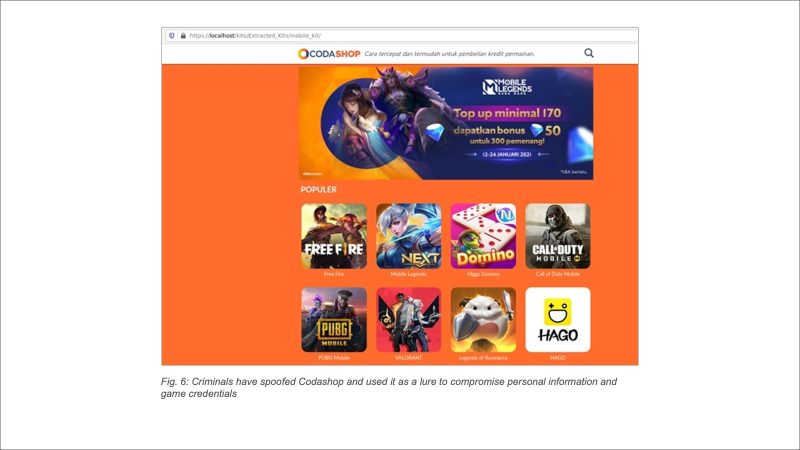Click the localhost URL address field
This screenshot has width=800, height=450.
pyautogui.click(x=260, y=35)
